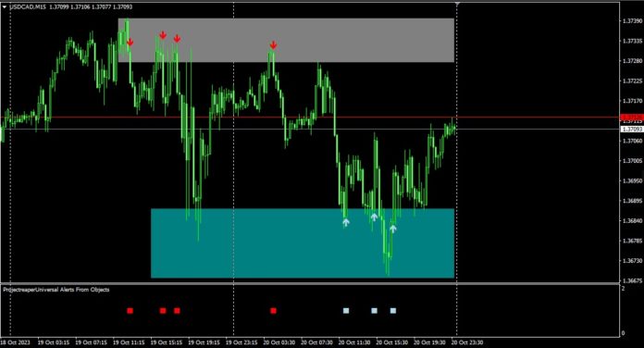
Task: Click the 1.37005 price scale label
Action: [633, 161]
